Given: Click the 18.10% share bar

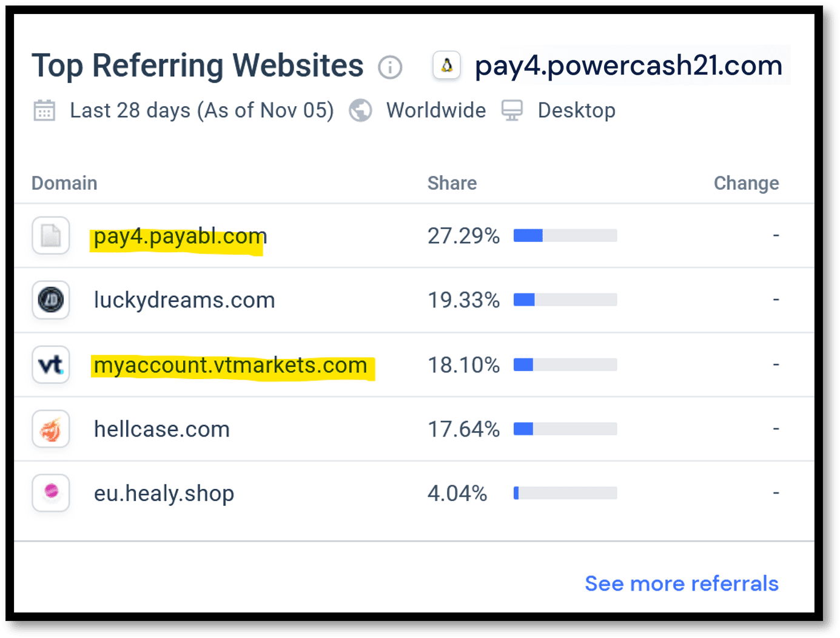Looking at the screenshot, I should pyautogui.click(x=565, y=364).
